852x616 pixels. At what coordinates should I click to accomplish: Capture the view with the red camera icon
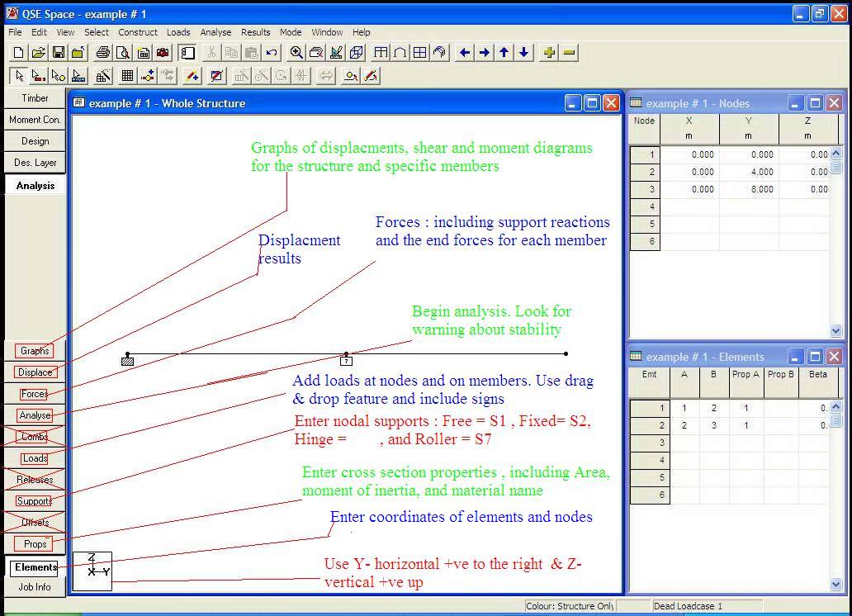(x=163, y=53)
